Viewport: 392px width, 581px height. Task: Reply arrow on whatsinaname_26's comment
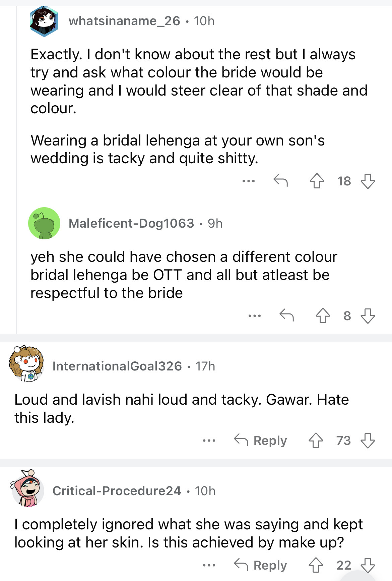point(280,181)
